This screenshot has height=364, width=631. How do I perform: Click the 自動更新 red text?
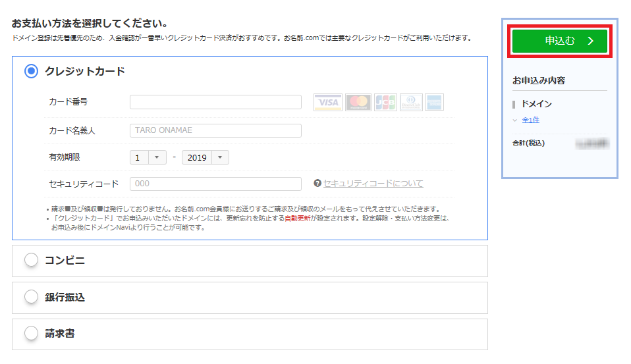(298, 219)
